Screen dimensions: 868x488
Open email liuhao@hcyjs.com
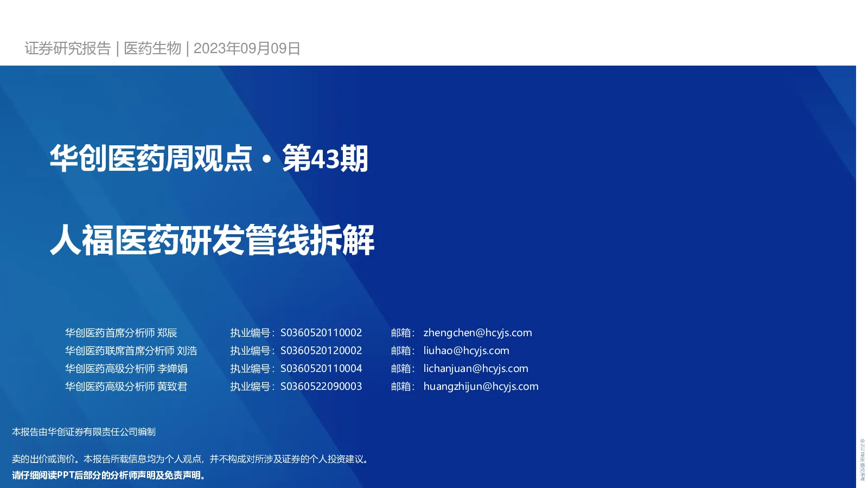point(466,351)
